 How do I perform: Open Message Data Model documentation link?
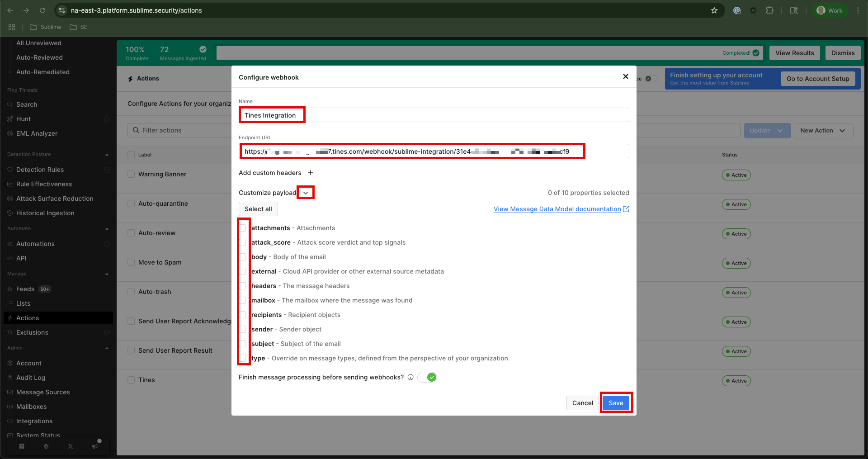[561, 209]
